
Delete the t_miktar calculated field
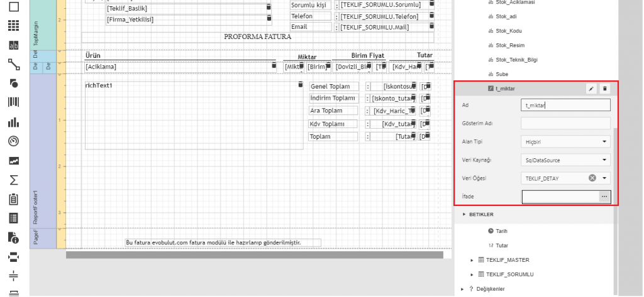(605, 89)
